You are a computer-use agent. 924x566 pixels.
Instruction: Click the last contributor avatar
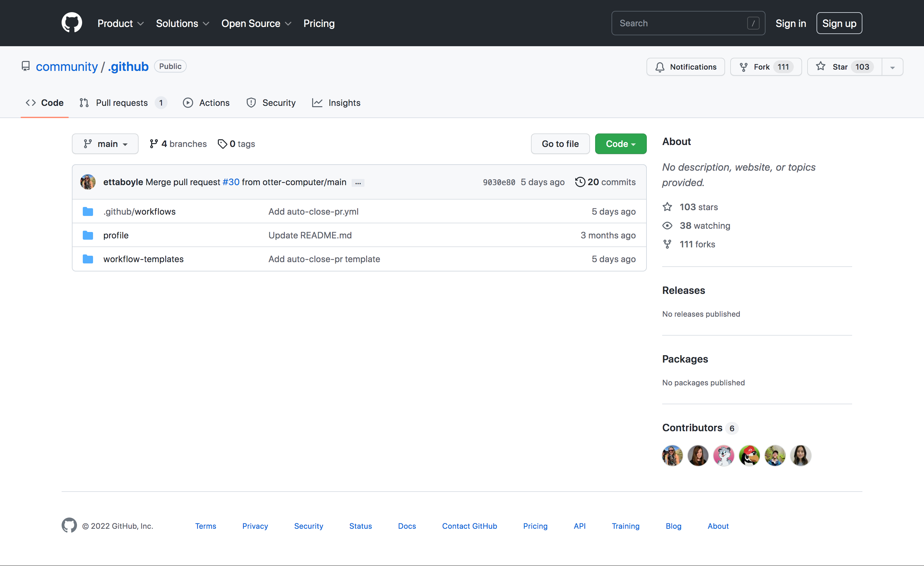[800, 455]
